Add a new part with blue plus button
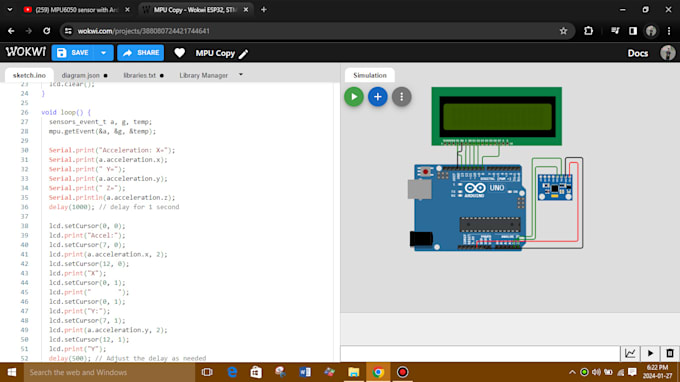 pyautogui.click(x=378, y=97)
